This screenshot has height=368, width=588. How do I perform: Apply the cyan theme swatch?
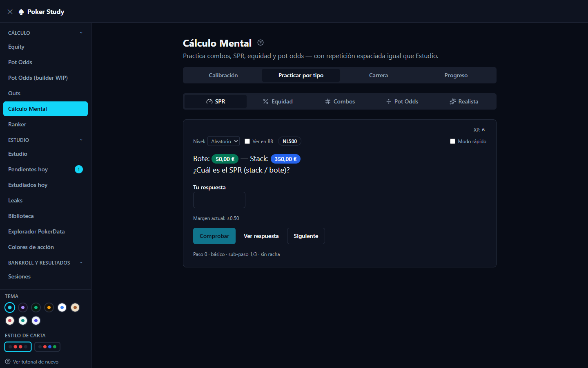(10, 307)
